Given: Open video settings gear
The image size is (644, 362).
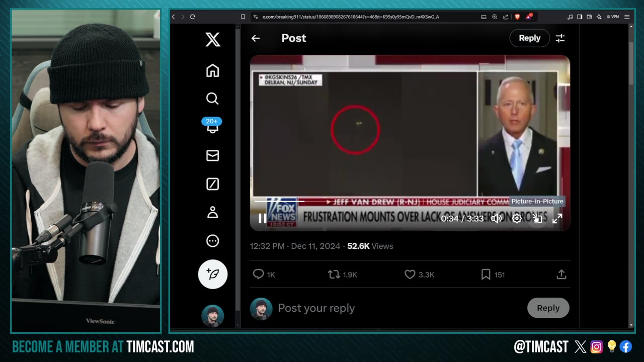Looking at the screenshot, I should coord(517,218).
